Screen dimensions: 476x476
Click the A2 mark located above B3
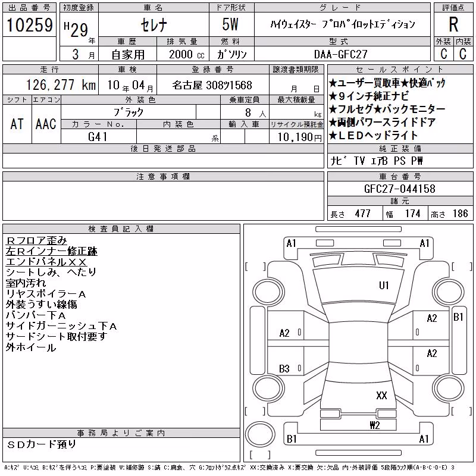tap(284, 333)
